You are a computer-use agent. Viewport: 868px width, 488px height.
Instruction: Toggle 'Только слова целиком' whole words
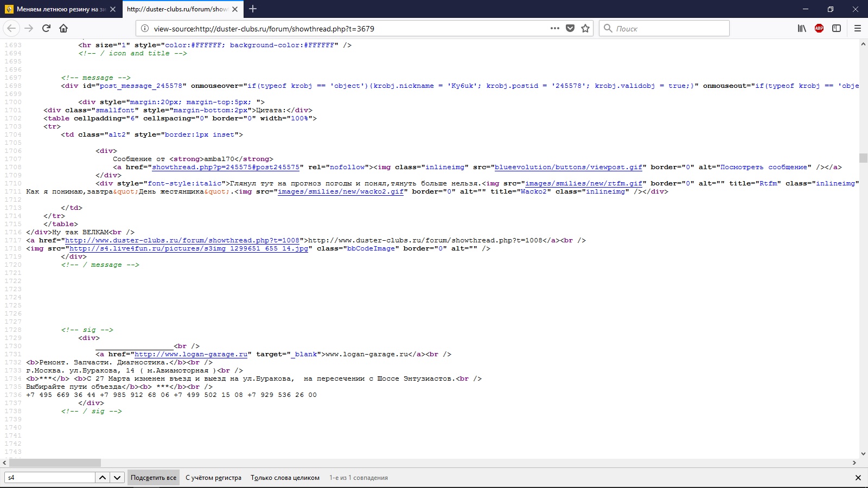[285, 478]
